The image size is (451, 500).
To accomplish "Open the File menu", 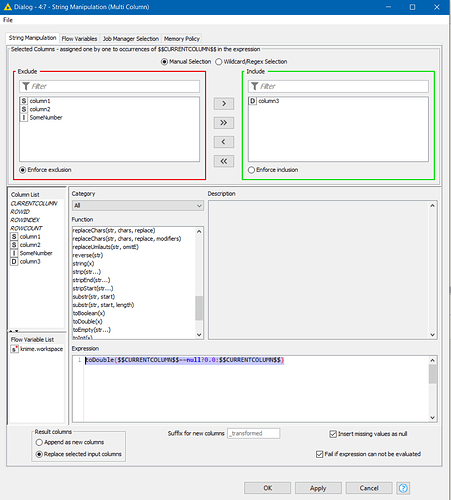I will pyautogui.click(x=8, y=20).
